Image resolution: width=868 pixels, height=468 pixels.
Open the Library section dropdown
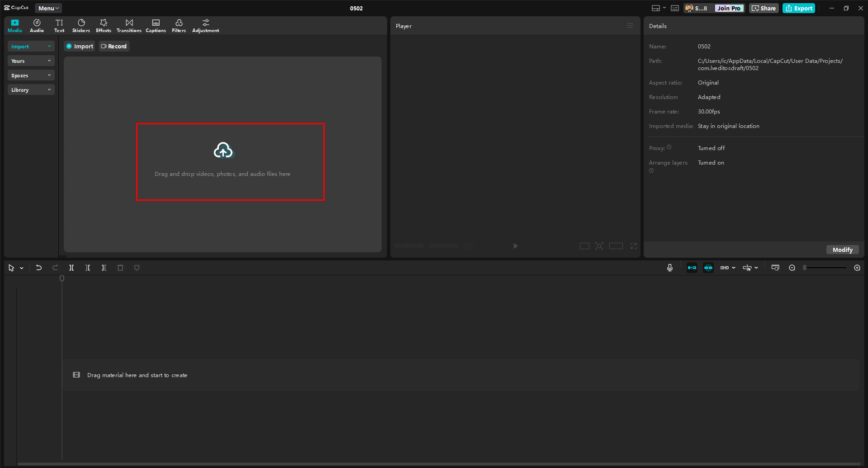31,90
